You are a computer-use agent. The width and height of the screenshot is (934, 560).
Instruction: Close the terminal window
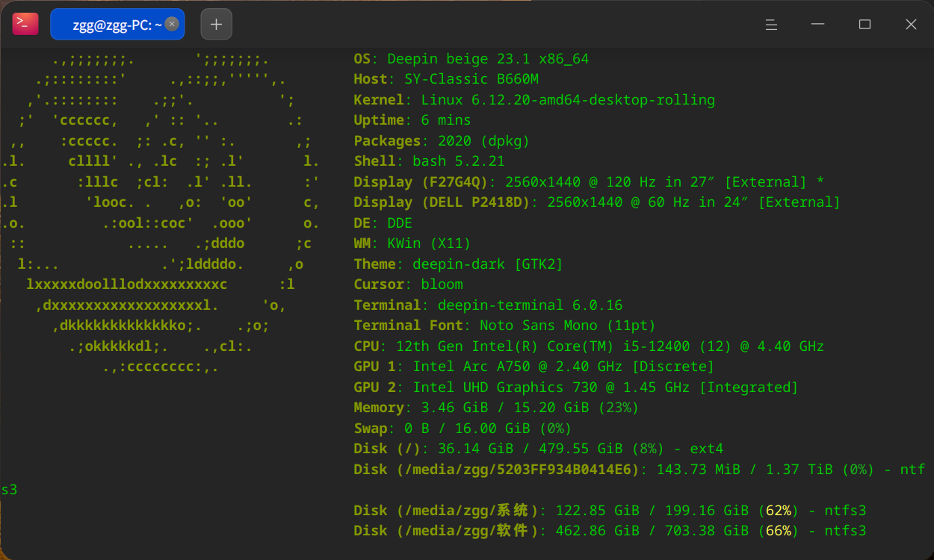(911, 25)
